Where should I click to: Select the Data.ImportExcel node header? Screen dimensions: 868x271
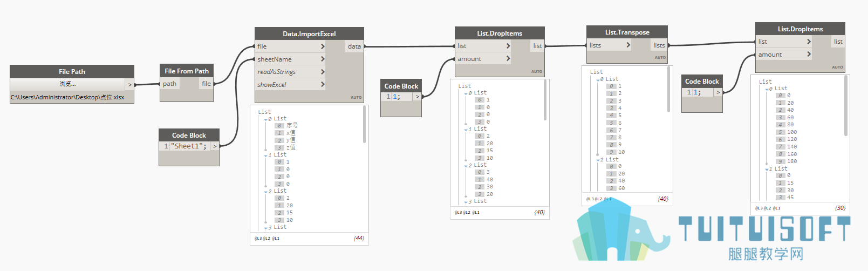click(309, 33)
